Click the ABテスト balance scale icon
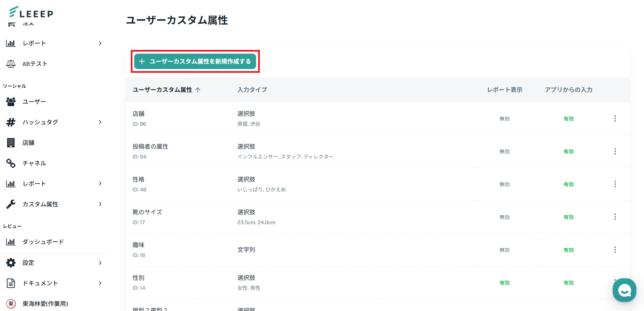This screenshot has height=311, width=644. pos(11,64)
